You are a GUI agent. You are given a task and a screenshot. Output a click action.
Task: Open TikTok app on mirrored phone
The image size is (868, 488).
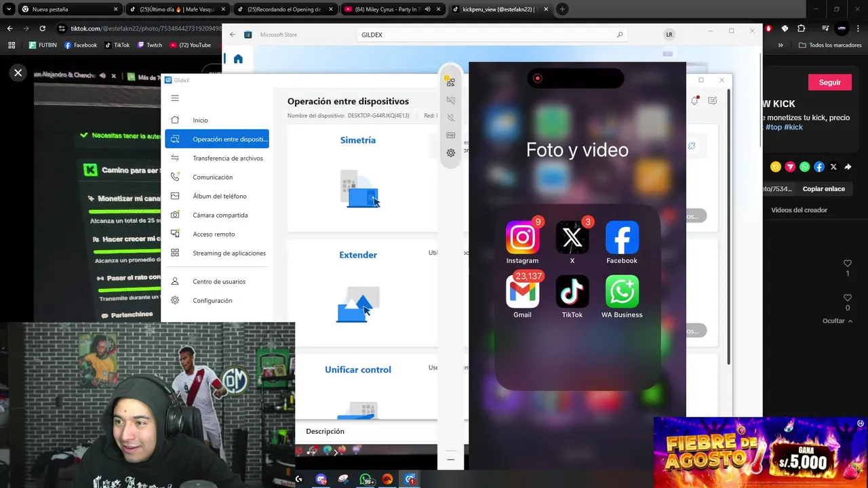click(x=572, y=291)
